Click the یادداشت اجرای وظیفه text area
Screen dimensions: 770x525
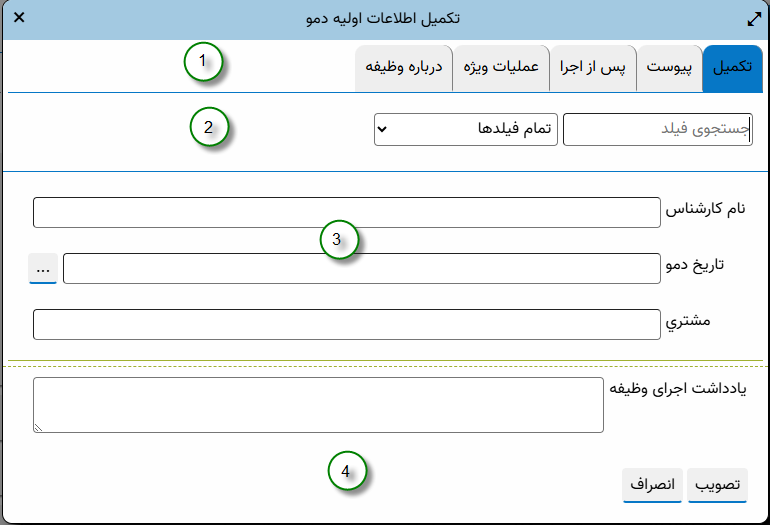[x=318, y=405]
